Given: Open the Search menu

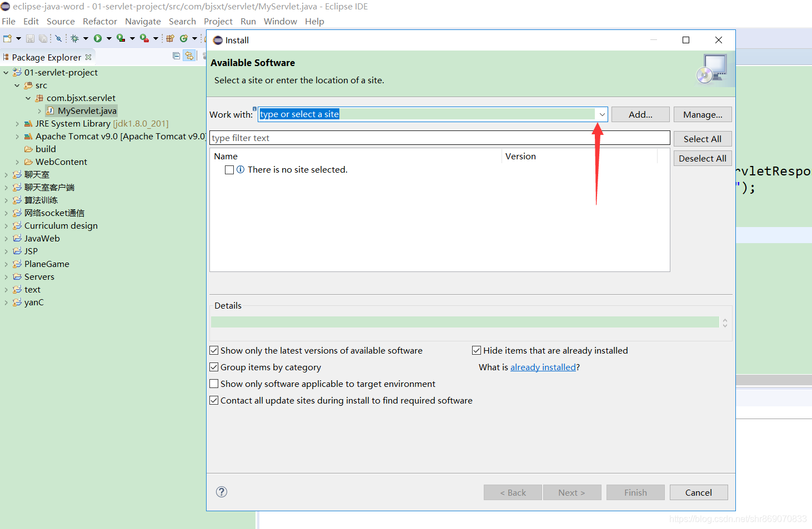Looking at the screenshot, I should tap(182, 22).
